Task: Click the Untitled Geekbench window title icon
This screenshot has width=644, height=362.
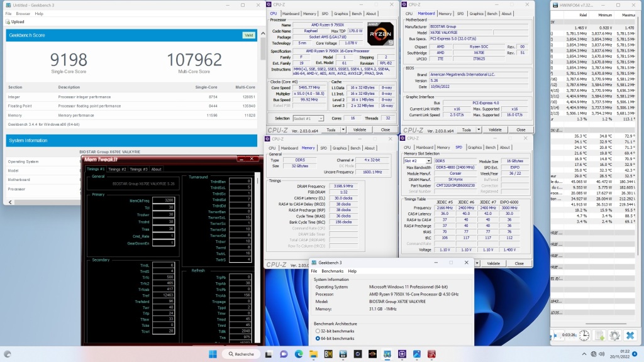Action: (x=8, y=5)
